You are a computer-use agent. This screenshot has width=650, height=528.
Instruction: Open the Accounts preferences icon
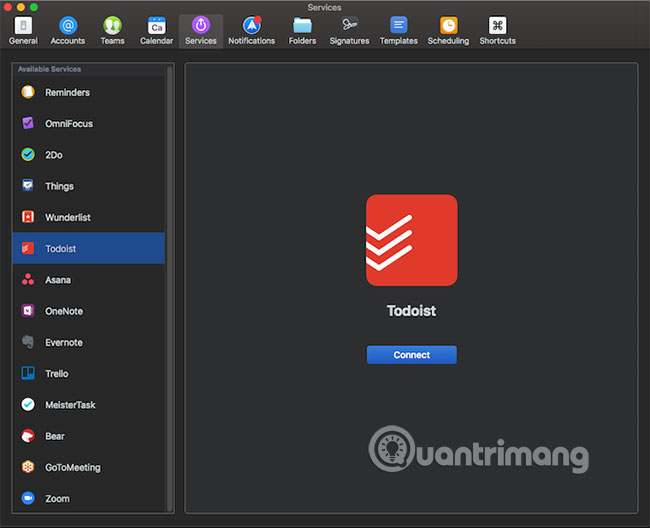[68, 26]
